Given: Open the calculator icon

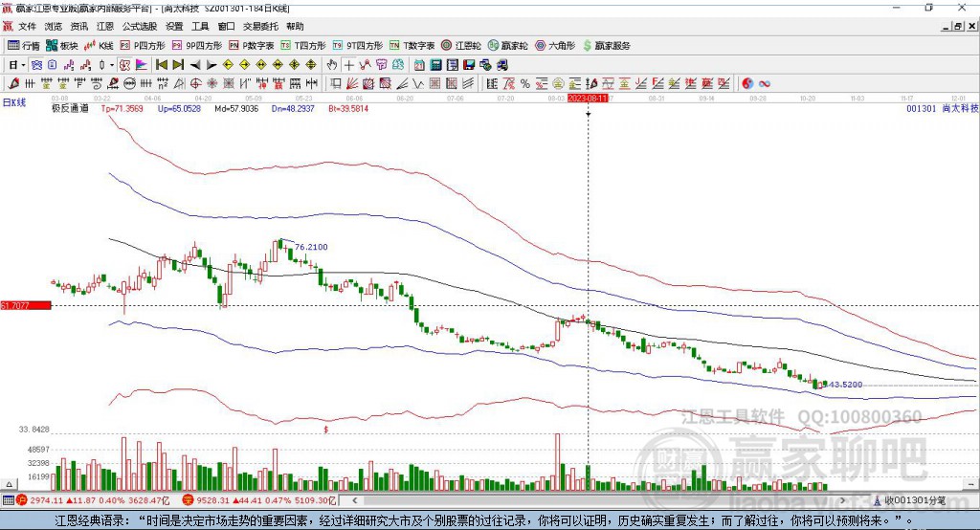Looking at the screenshot, I should pyautogui.click(x=436, y=65).
